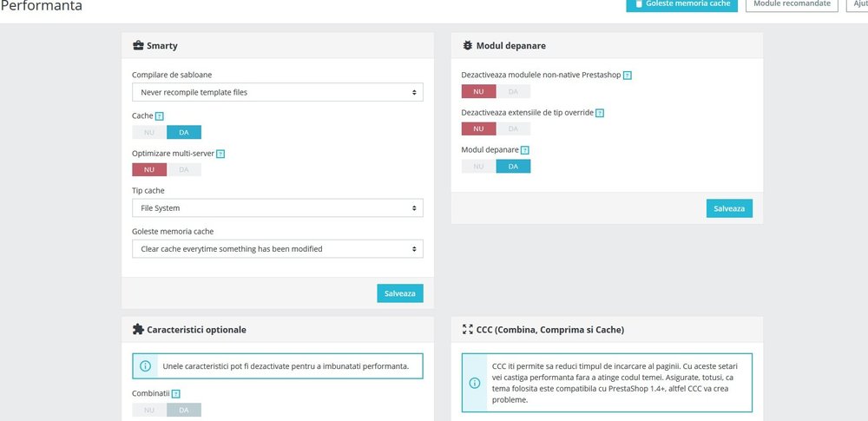The height and width of the screenshot is (421, 868).
Task: Enable Optimizare multi-server with DA
Action: pyautogui.click(x=183, y=169)
